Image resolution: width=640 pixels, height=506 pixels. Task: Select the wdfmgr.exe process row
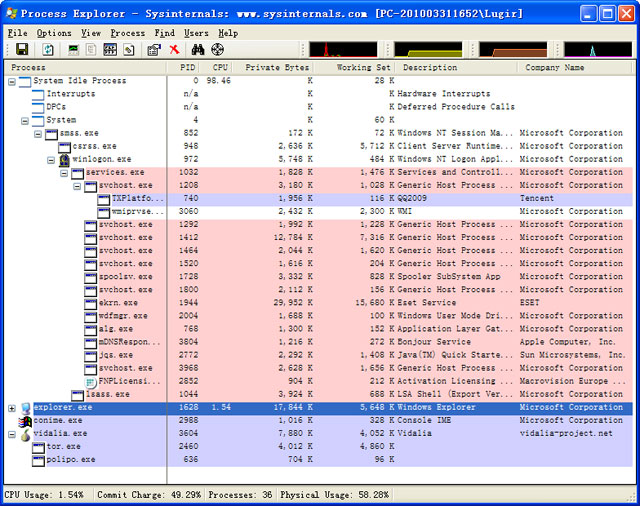pos(318,316)
